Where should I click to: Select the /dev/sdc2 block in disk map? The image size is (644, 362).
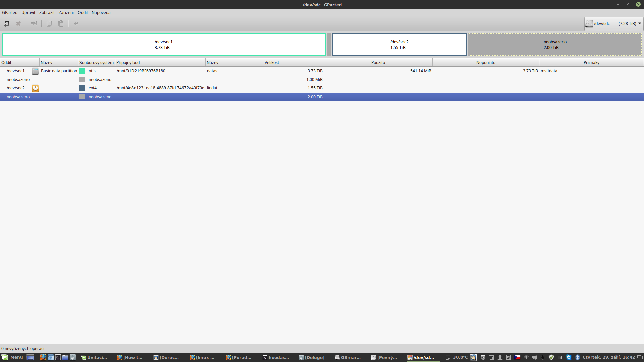point(399,45)
